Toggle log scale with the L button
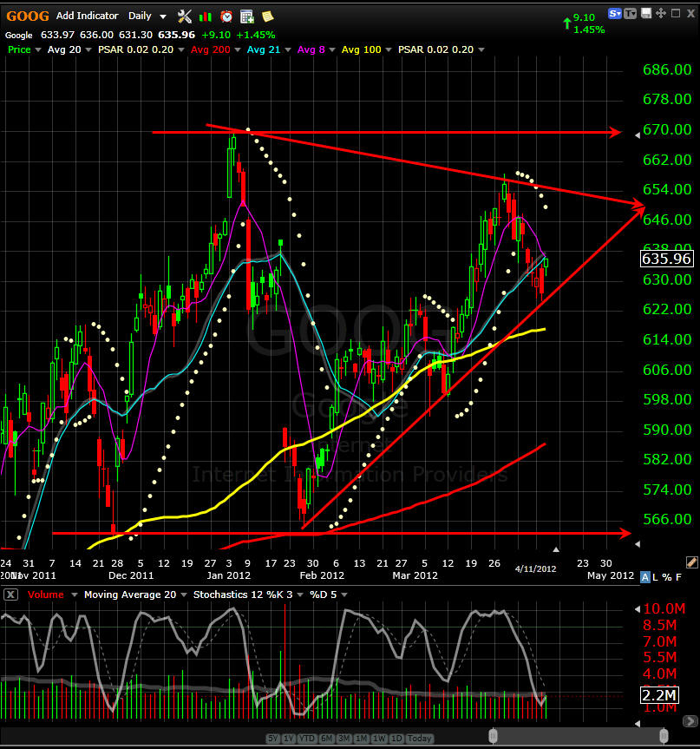Image resolution: width=700 pixels, height=749 pixels. (x=655, y=577)
